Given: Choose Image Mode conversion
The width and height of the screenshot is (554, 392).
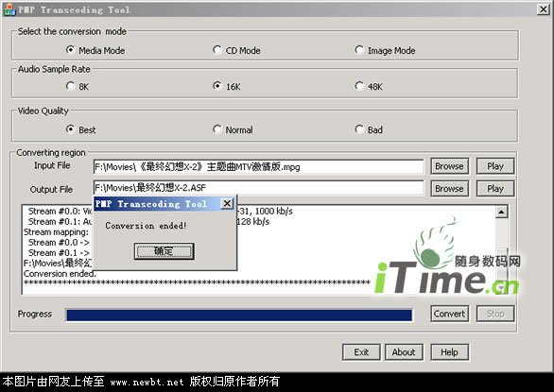Looking at the screenshot, I should (x=359, y=50).
